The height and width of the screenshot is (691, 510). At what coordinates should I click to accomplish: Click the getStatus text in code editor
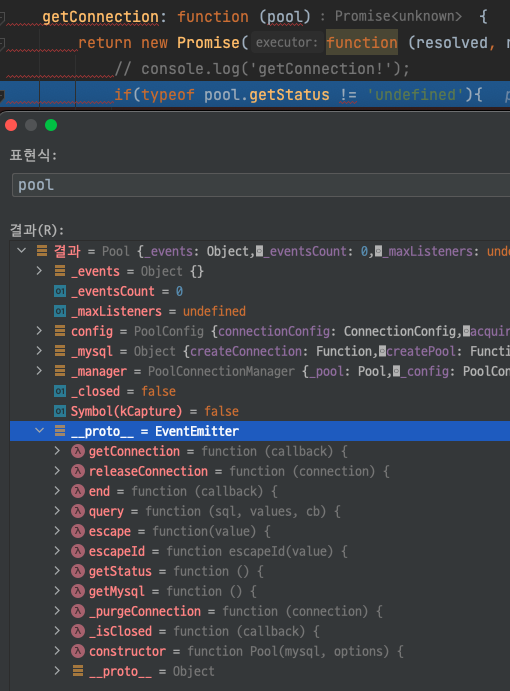click(289, 95)
